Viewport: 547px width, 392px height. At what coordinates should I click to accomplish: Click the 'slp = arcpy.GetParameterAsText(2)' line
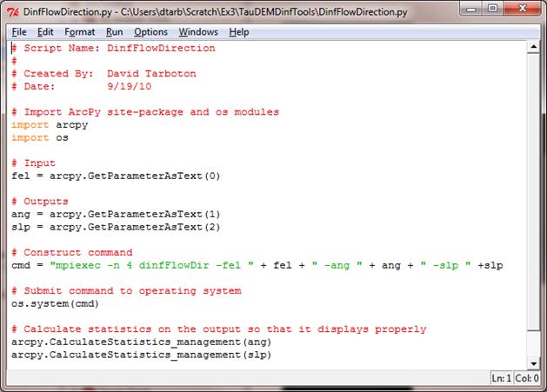coord(116,227)
